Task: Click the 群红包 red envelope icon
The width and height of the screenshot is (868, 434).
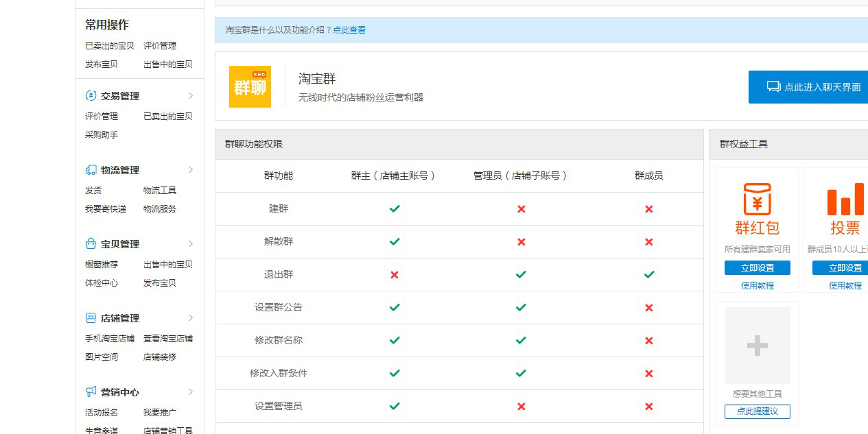Action: coord(757,200)
